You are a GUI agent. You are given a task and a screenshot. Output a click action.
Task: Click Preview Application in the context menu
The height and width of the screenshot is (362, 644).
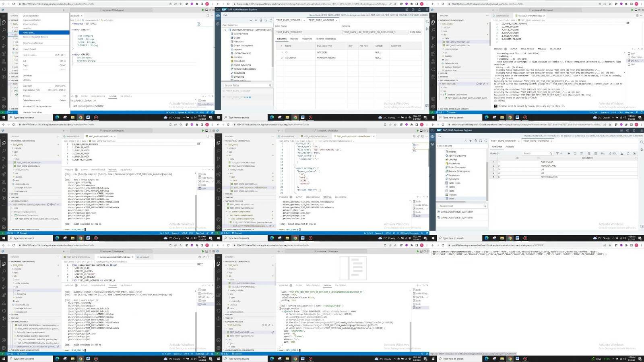(43, 20)
